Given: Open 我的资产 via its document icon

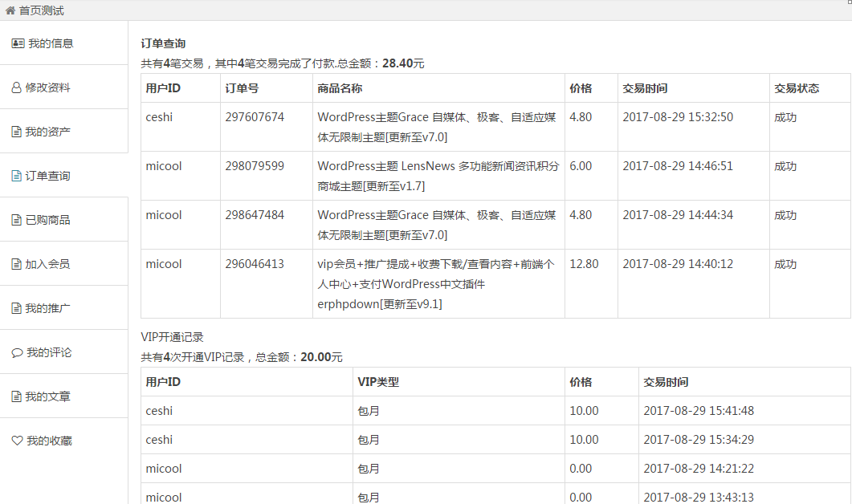Looking at the screenshot, I should pyautogui.click(x=17, y=130).
